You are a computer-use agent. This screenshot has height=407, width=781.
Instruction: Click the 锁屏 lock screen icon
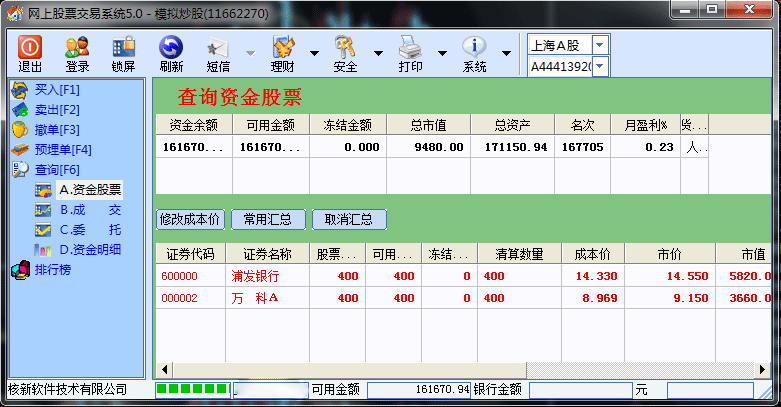124,47
